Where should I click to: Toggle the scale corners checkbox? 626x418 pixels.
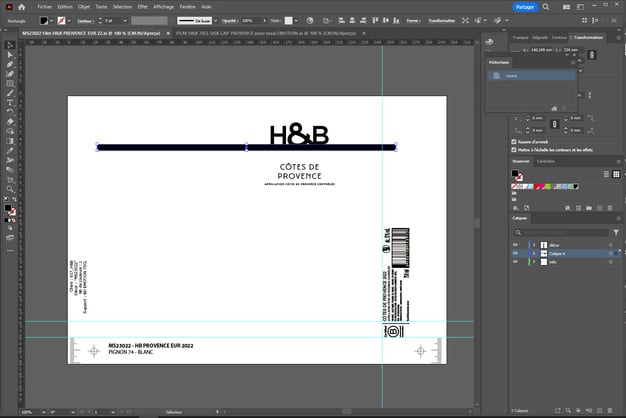(x=514, y=142)
